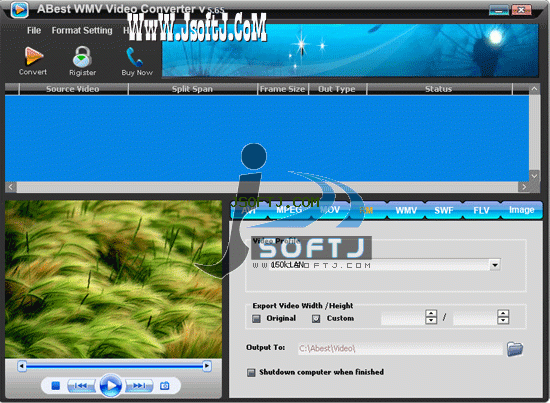Click the file list scroll down arrow
The height and width of the screenshot is (403, 550).
click(534, 175)
